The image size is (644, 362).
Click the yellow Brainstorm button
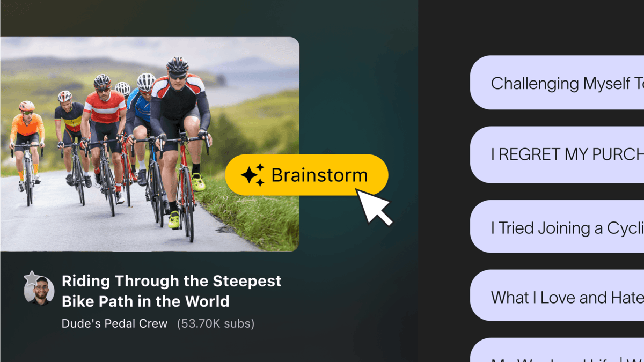306,175
